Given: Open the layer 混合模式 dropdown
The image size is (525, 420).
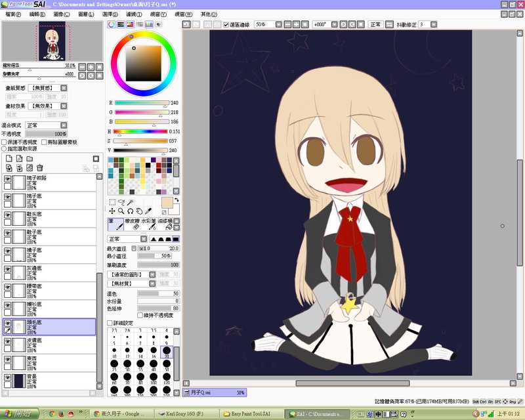Looking at the screenshot, I should (64, 125).
